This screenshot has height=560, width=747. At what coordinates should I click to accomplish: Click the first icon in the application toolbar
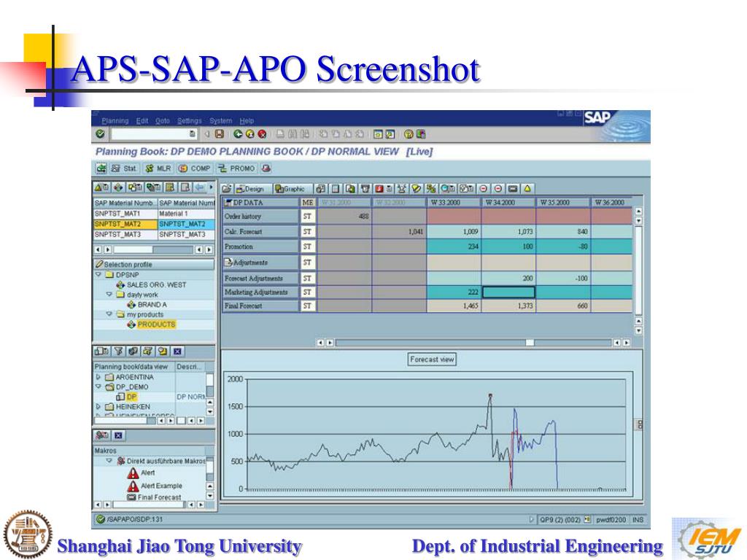(x=101, y=168)
